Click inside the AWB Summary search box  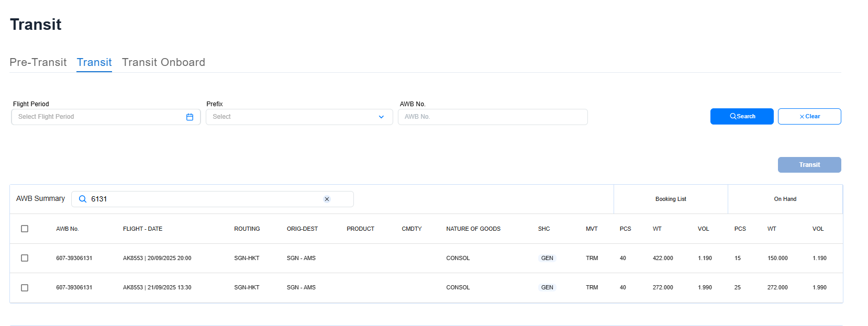point(204,199)
